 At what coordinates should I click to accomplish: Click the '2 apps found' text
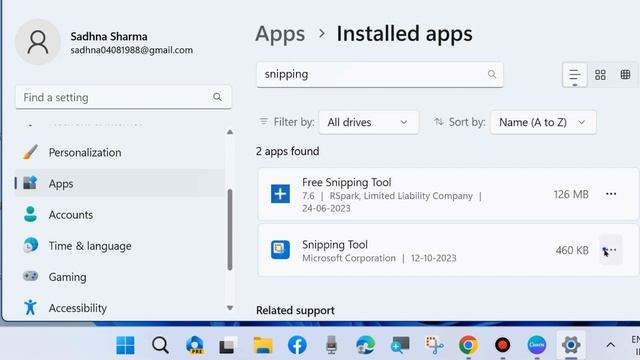287,151
